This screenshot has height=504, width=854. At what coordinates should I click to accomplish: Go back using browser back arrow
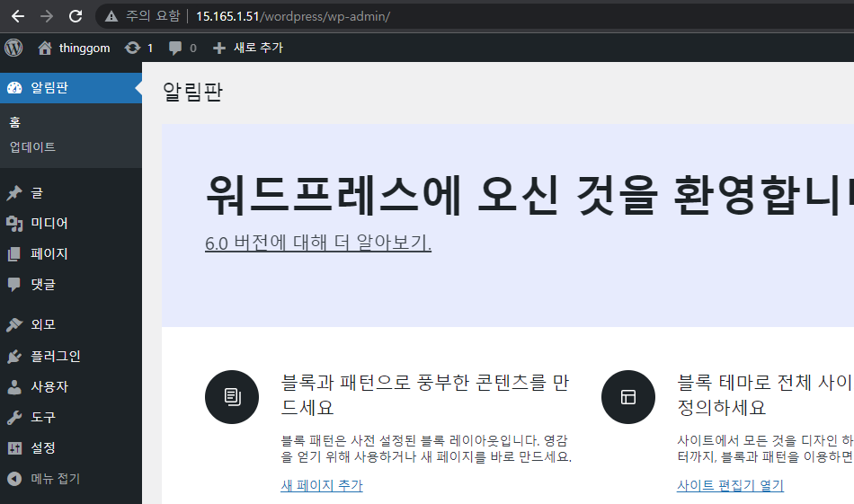18,16
